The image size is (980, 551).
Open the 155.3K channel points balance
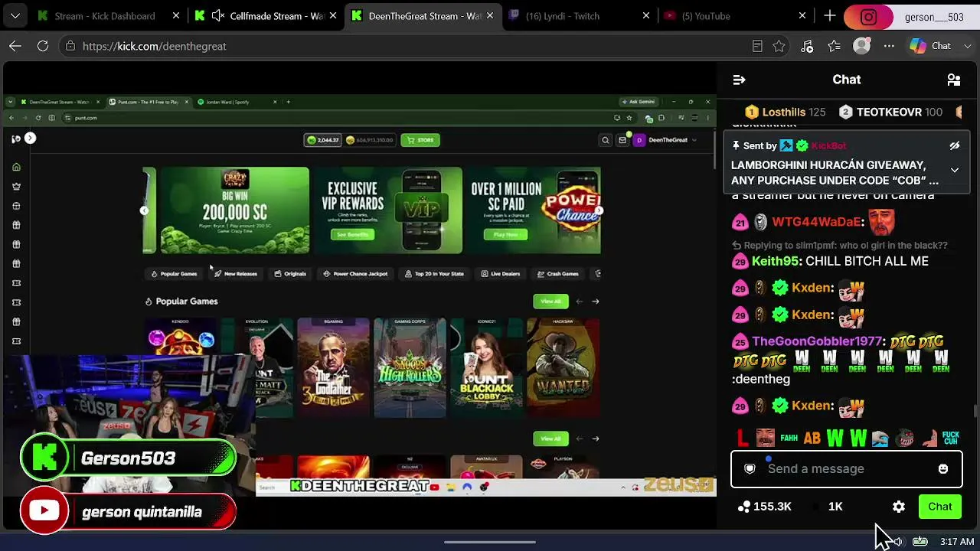[x=764, y=507]
